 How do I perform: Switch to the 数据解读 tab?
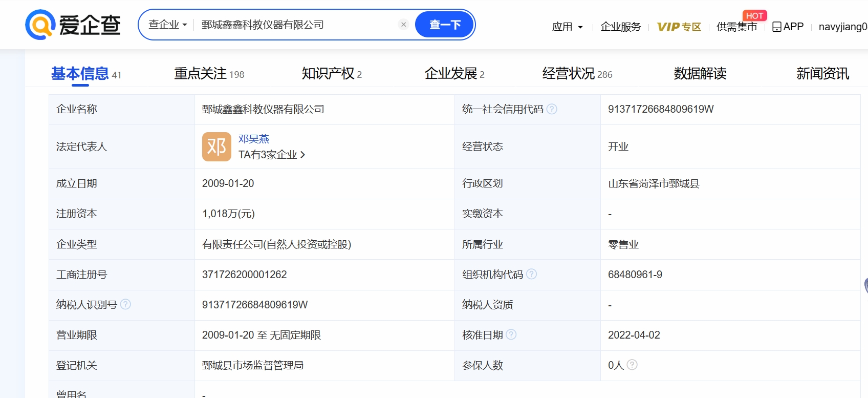[700, 74]
